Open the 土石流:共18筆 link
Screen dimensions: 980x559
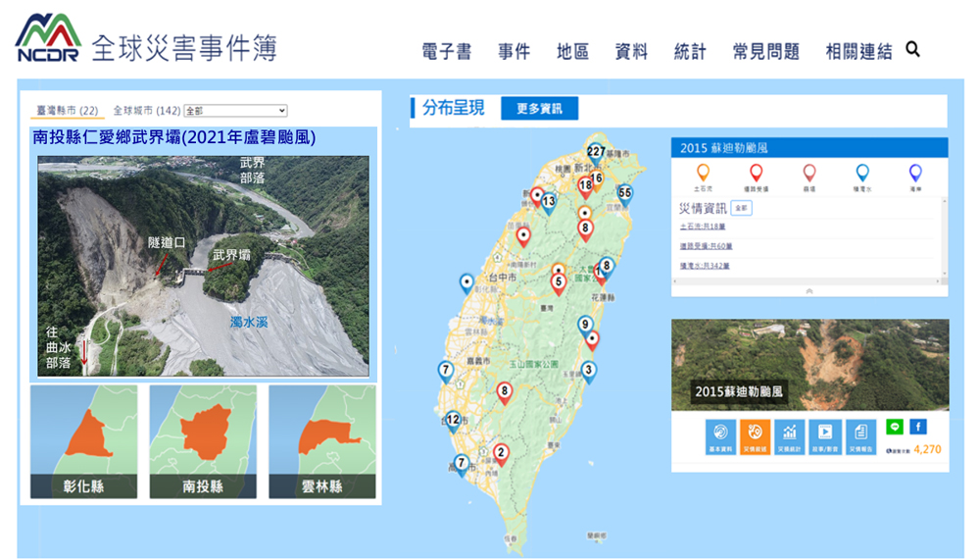click(703, 227)
